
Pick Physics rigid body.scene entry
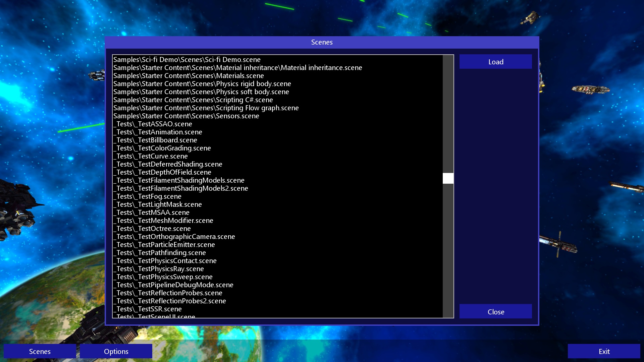pos(202,84)
